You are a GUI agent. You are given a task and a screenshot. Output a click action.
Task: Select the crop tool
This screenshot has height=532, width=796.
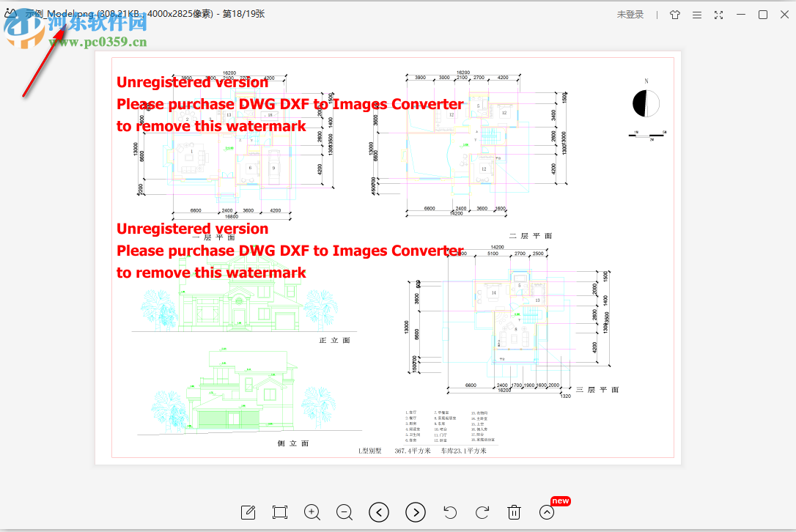point(279,512)
